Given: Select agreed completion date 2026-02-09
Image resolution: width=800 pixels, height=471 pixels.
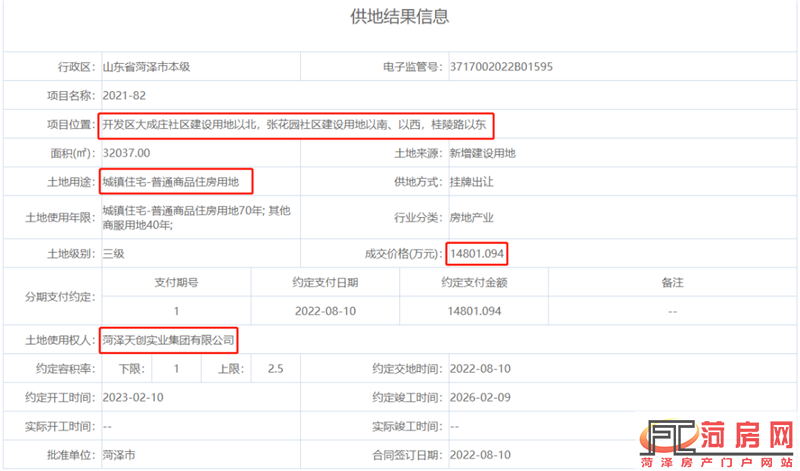Looking at the screenshot, I should tap(480, 398).
